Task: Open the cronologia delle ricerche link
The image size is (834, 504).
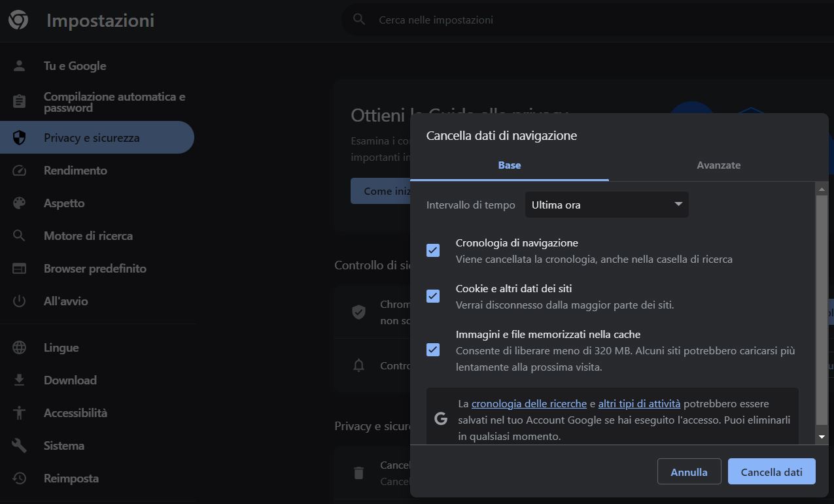Action: click(529, 403)
